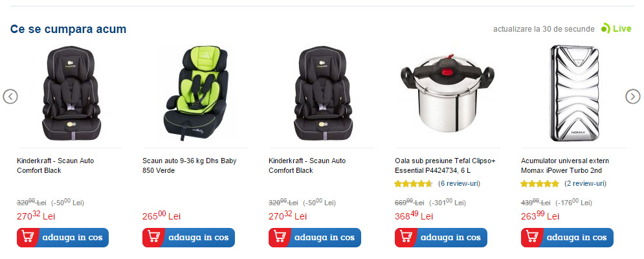Open the 2 review-uri link
This screenshot has height=259, width=644.
tap(585, 183)
